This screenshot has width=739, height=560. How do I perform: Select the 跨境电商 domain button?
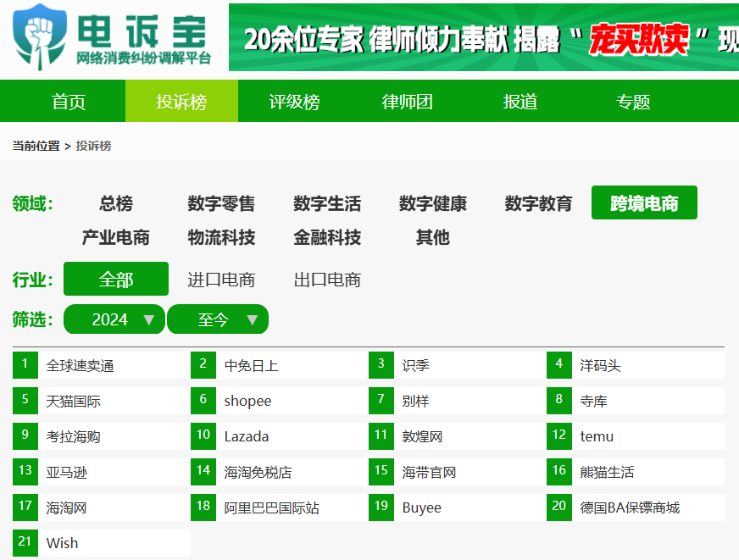pos(644,202)
